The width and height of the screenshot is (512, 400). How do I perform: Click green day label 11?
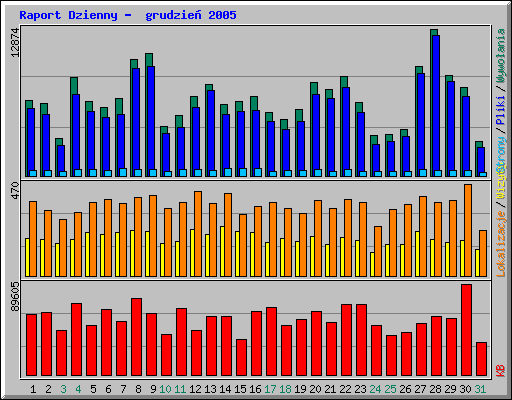(180, 389)
